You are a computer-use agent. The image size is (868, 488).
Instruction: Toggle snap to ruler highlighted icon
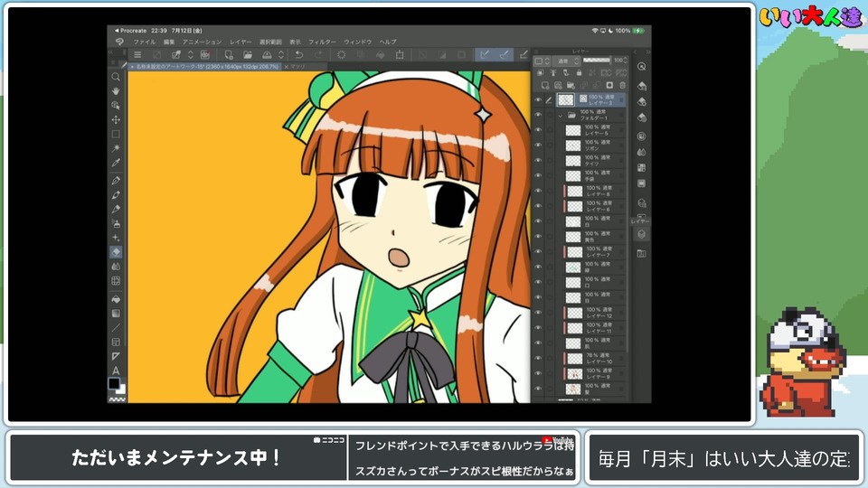pyautogui.click(x=485, y=55)
